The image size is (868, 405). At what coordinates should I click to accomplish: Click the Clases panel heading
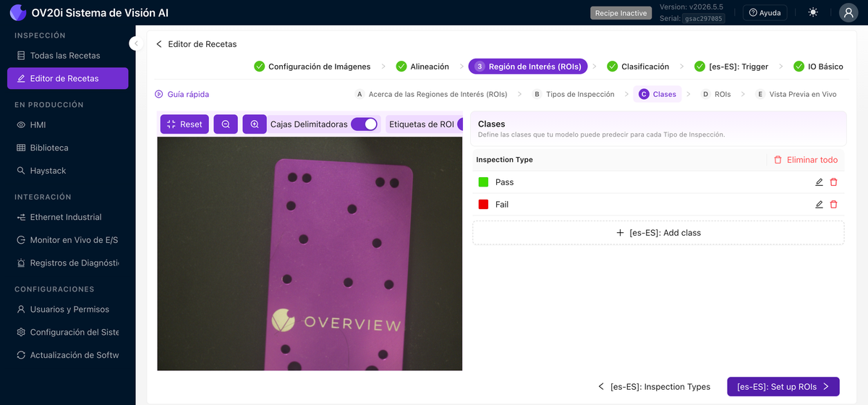tap(492, 124)
